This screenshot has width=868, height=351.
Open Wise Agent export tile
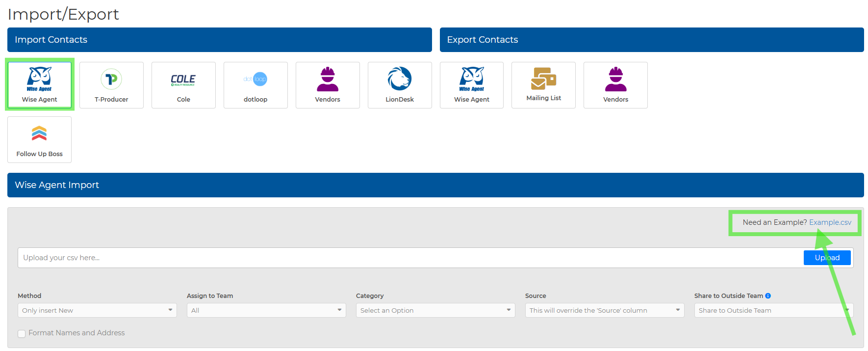click(x=472, y=85)
